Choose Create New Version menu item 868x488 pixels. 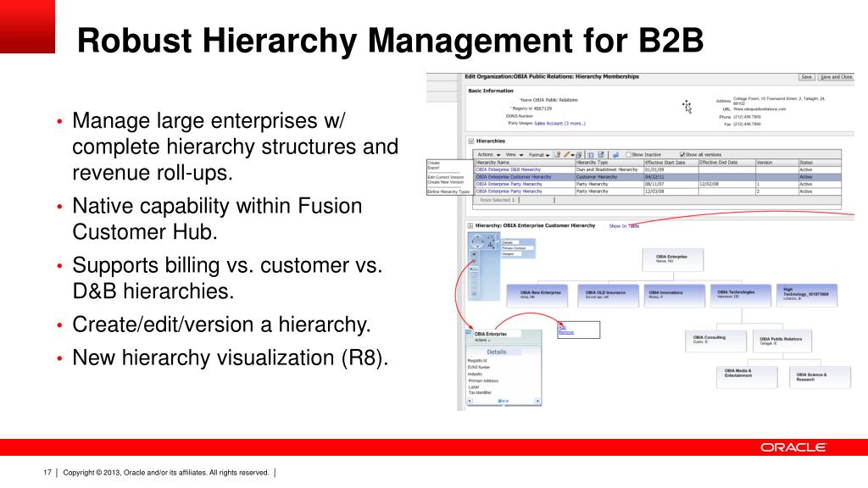tap(446, 182)
